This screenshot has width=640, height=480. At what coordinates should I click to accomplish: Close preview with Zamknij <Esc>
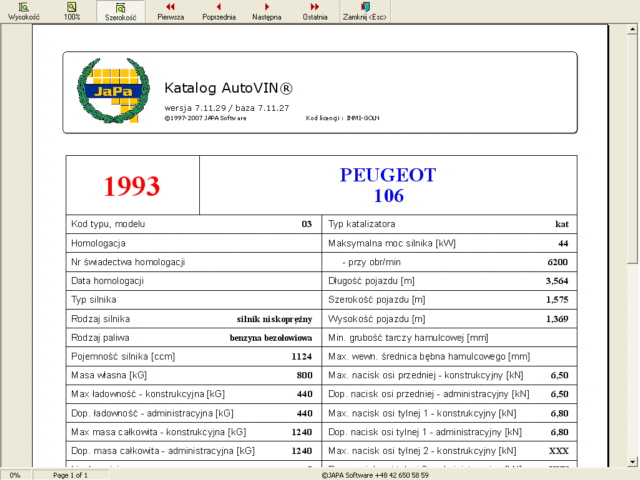click(x=365, y=11)
